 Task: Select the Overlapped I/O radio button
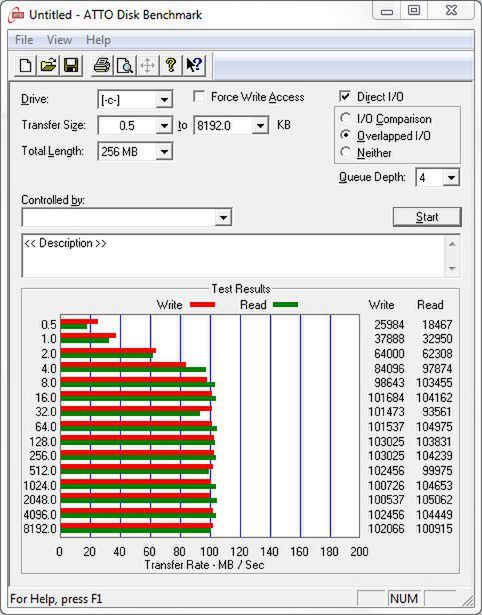click(346, 135)
